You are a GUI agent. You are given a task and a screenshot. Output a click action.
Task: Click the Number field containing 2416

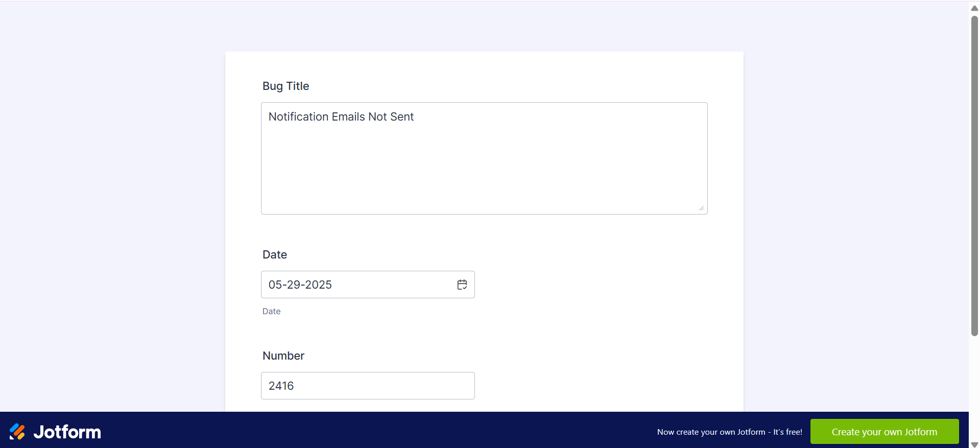pos(368,386)
